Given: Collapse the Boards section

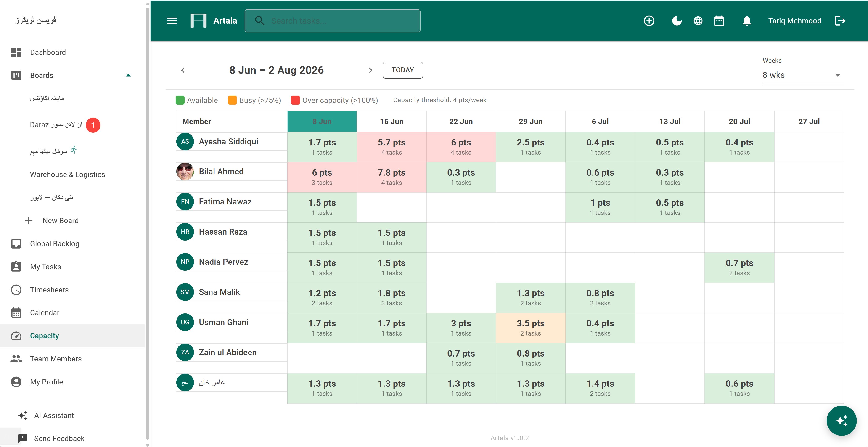Looking at the screenshot, I should point(128,75).
